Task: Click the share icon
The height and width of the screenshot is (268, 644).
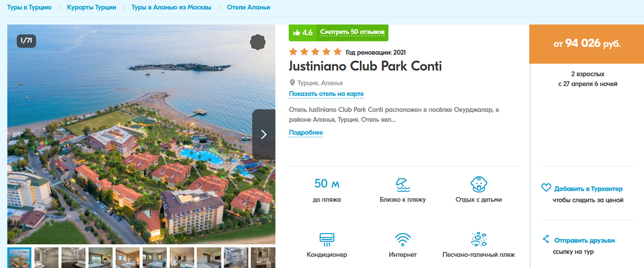Action: tap(546, 240)
